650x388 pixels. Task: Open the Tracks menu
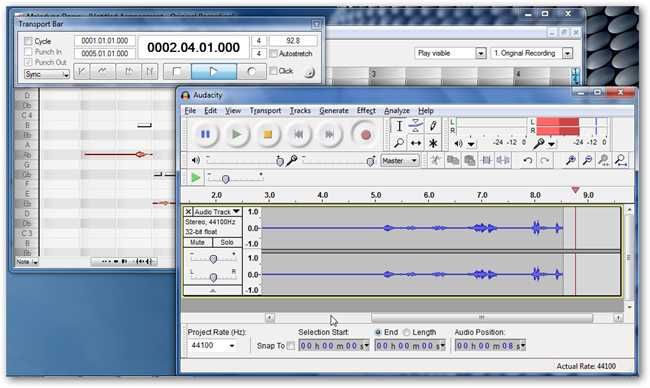300,111
